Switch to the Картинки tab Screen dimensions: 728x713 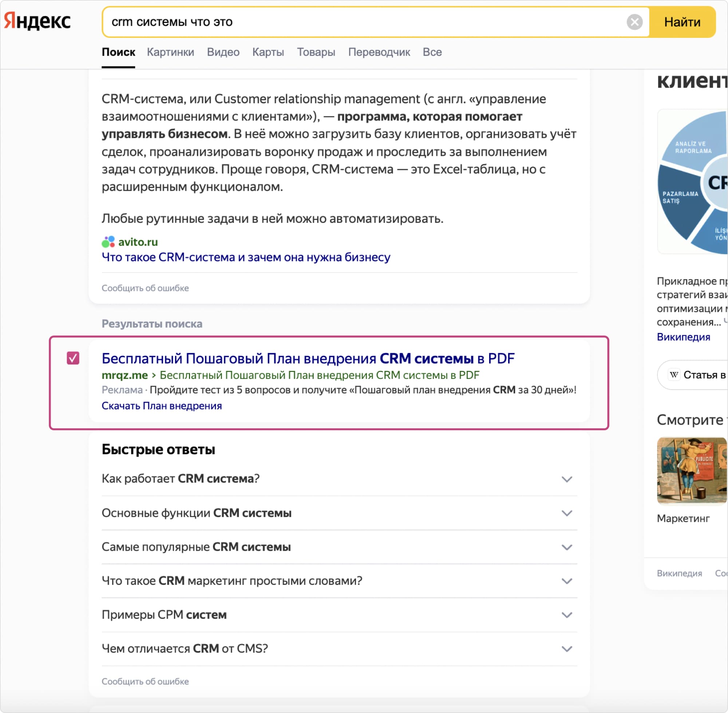170,52
